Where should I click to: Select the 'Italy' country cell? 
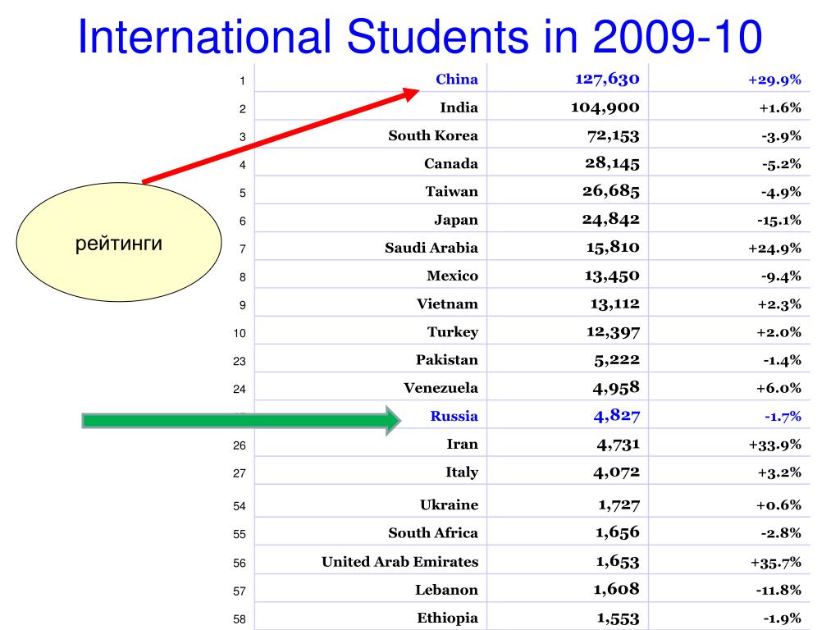click(x=462, y=472)
